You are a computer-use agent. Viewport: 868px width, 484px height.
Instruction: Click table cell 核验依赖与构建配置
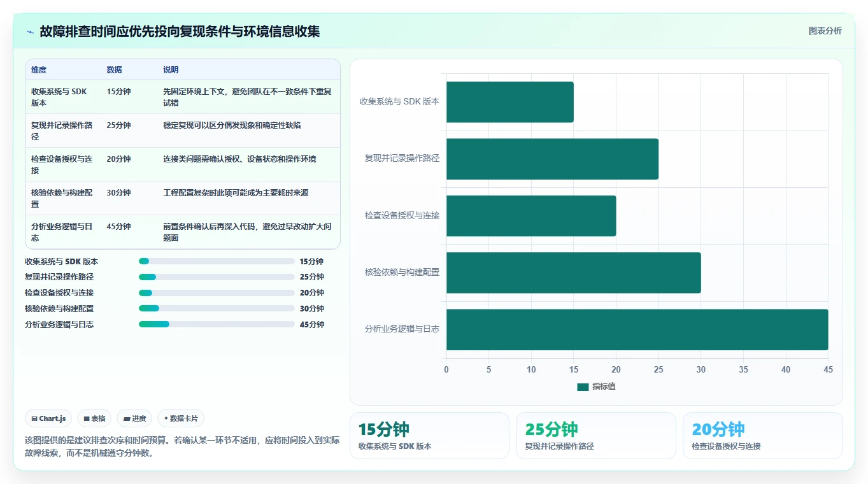(x=62, y=198)
